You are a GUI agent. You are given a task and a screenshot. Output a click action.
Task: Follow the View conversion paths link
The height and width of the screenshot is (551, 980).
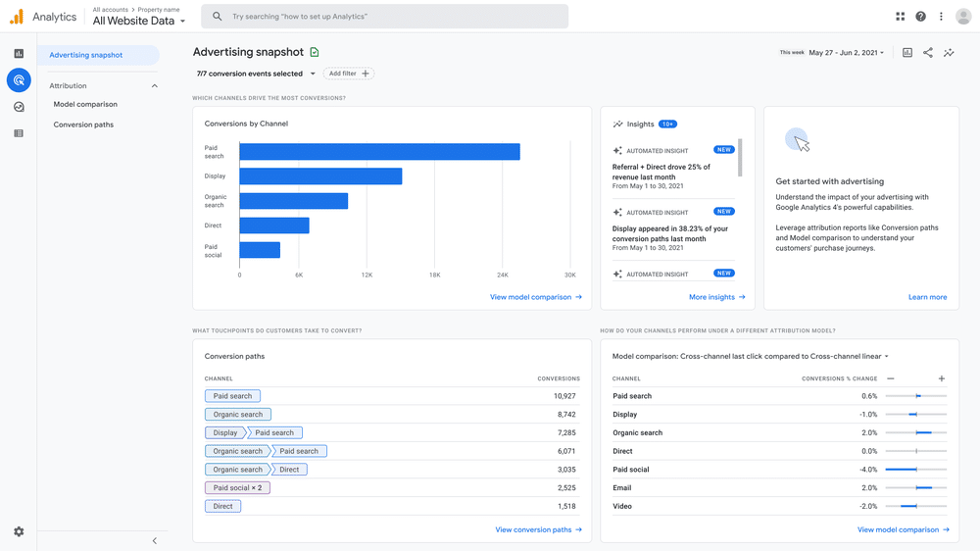pyautogui.click(x=538, y=529)
